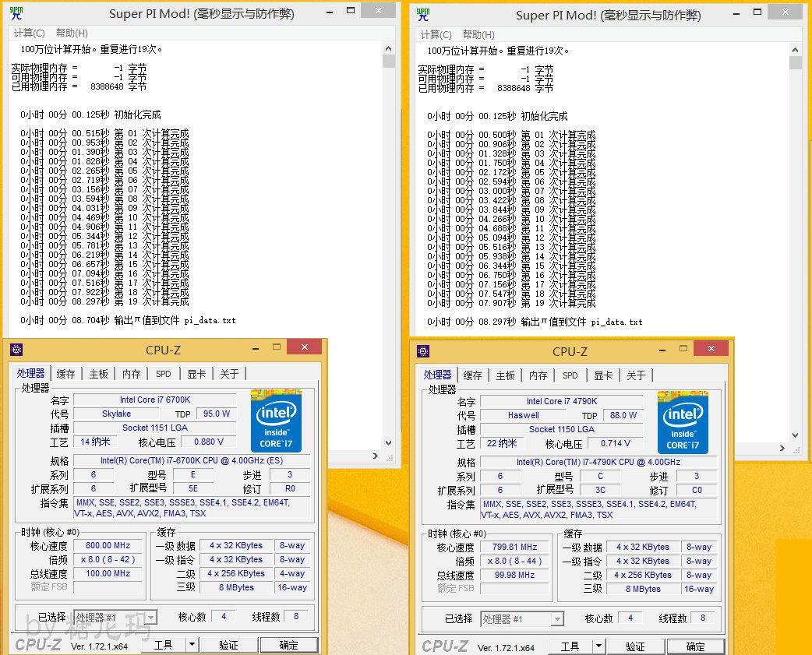Click scroll-down arrow in left Super PI window
This screenshot has width=812, height=655.
pos(389,443)
